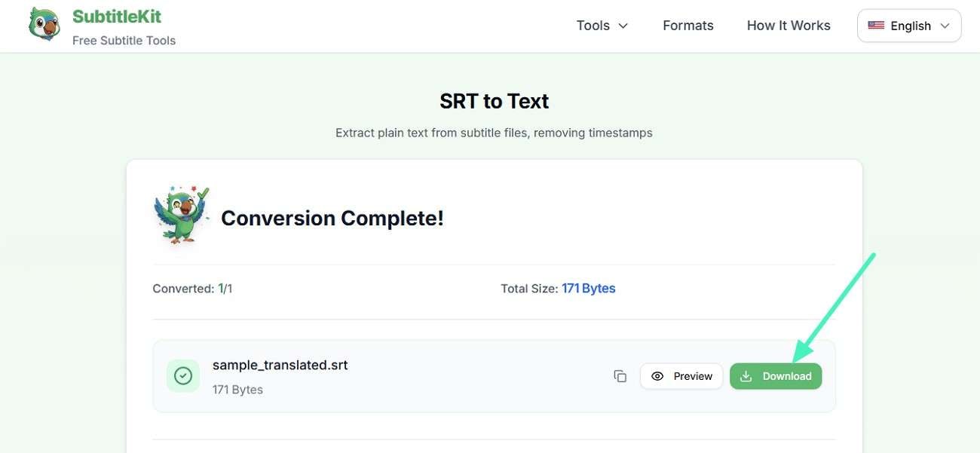
Task: Click the Free Subtitle Tools tagline
Action: click(124, 41)
